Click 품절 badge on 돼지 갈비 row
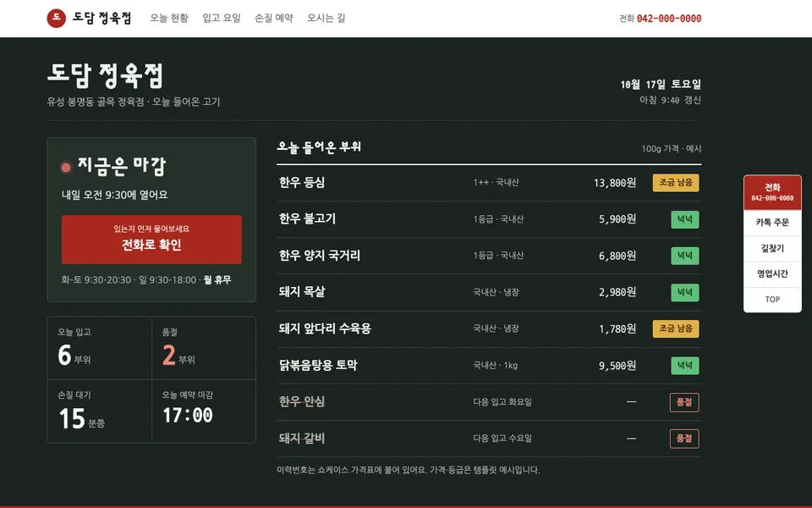 coord(684,439)
